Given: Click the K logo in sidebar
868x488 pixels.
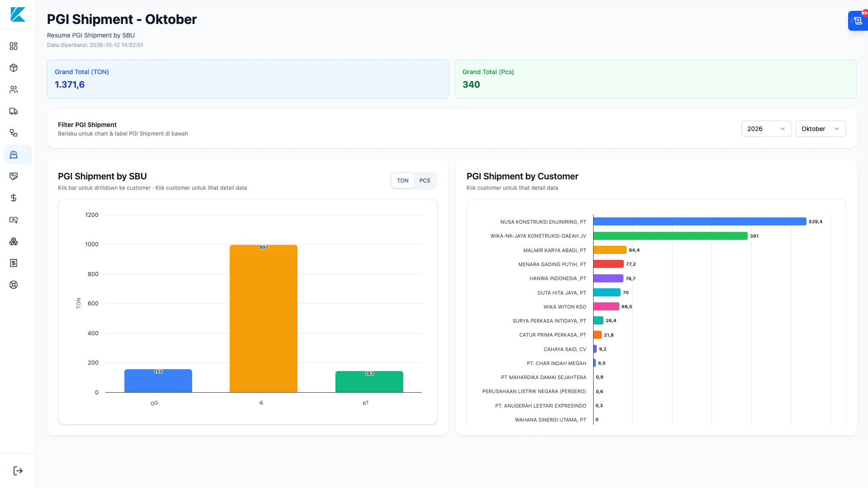Looking at the screenshot, I should click(x=18, y=14).
